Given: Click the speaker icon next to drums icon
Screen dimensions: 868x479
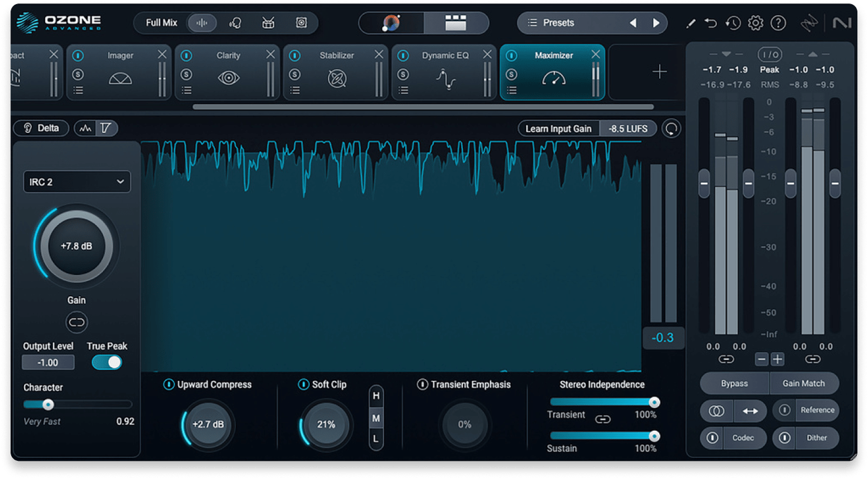Looking at the screenshot, I should click(301, 22).
